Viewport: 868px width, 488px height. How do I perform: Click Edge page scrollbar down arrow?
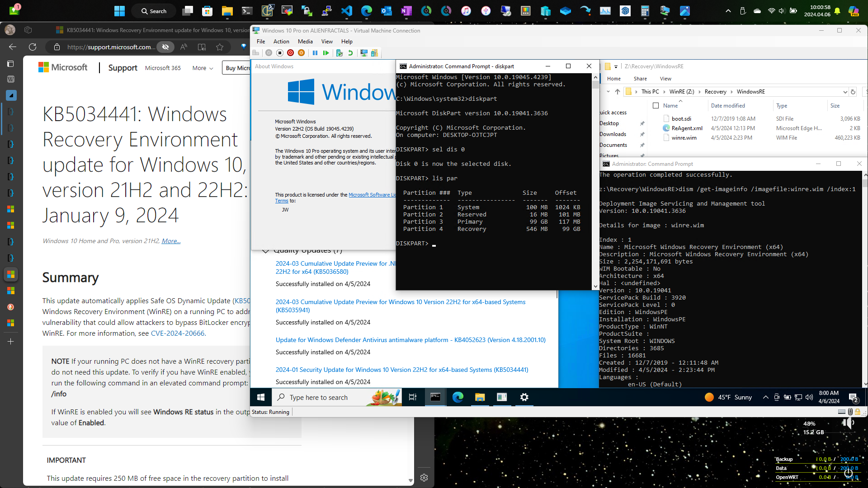click(410, 481)
